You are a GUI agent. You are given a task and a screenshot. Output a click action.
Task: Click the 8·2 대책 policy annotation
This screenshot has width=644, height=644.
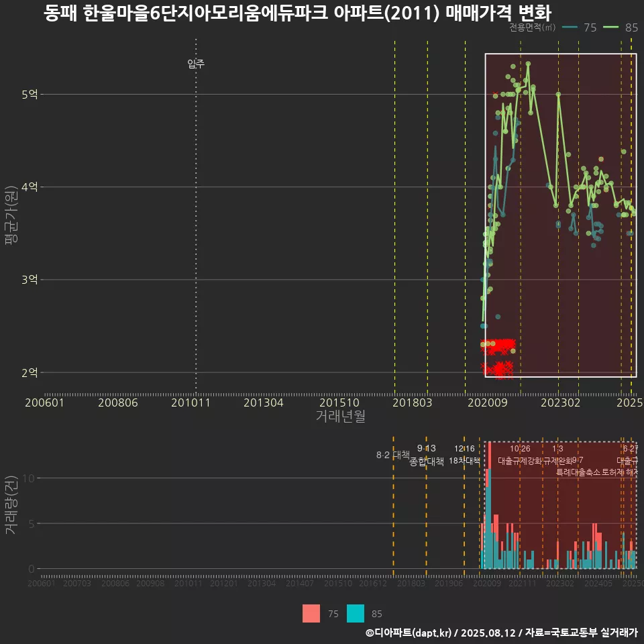[x=393, y=455]
